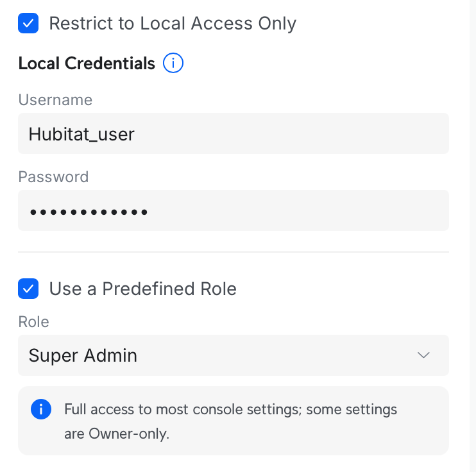Click the Local Credentials info icon

click(173, 63)
